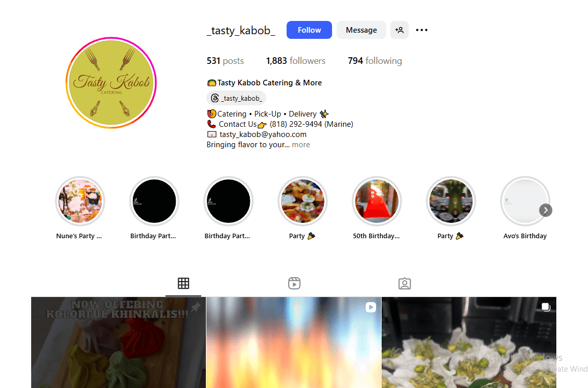Open the reel post with play icon
The image size is (588, 388).
[x=294, y=342]
